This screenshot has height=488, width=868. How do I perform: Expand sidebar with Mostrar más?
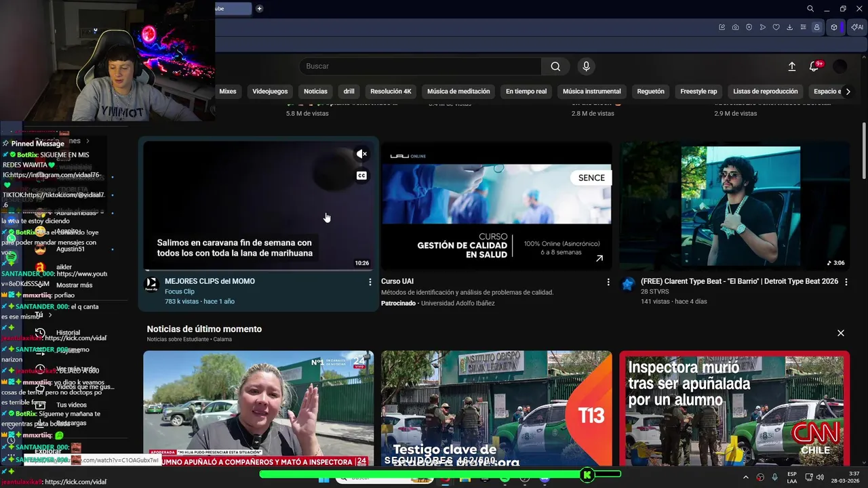point(75,285)
